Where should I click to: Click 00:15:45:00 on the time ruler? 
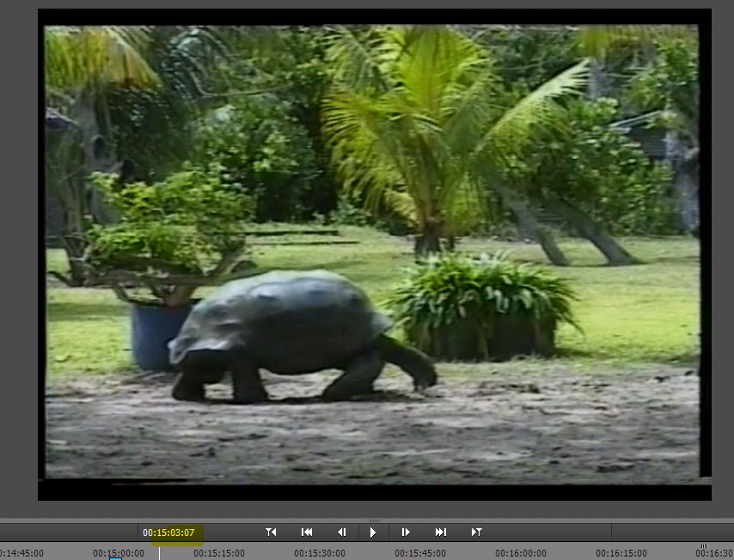point(420,553)
